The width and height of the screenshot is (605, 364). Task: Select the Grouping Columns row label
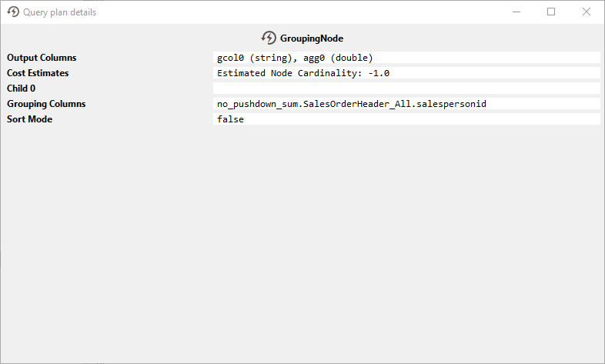point(46,104)
